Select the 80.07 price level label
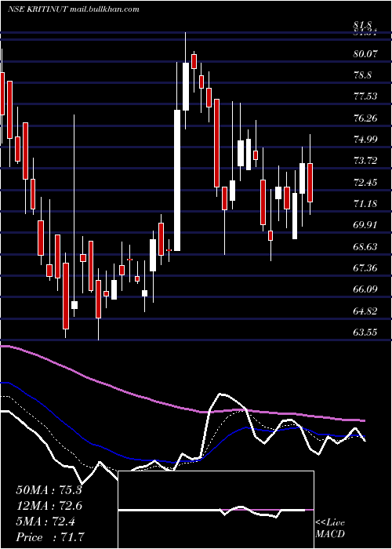392x549 pixels. (x=366, y=54)
